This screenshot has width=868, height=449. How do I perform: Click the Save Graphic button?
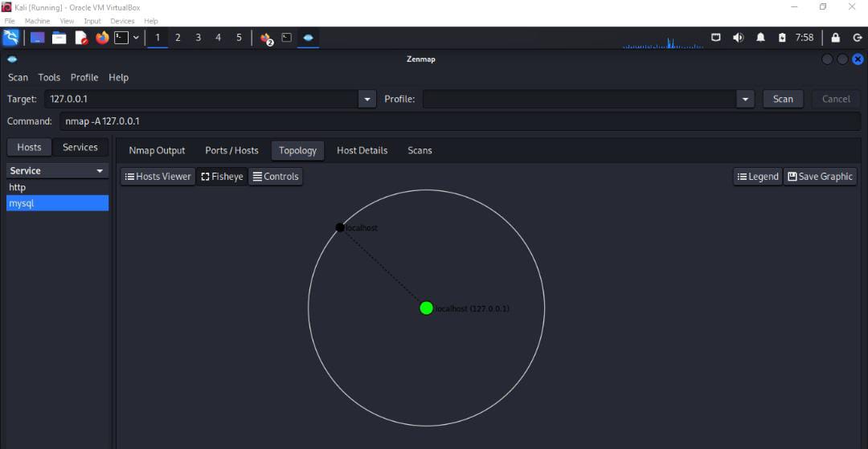[821, 177]
